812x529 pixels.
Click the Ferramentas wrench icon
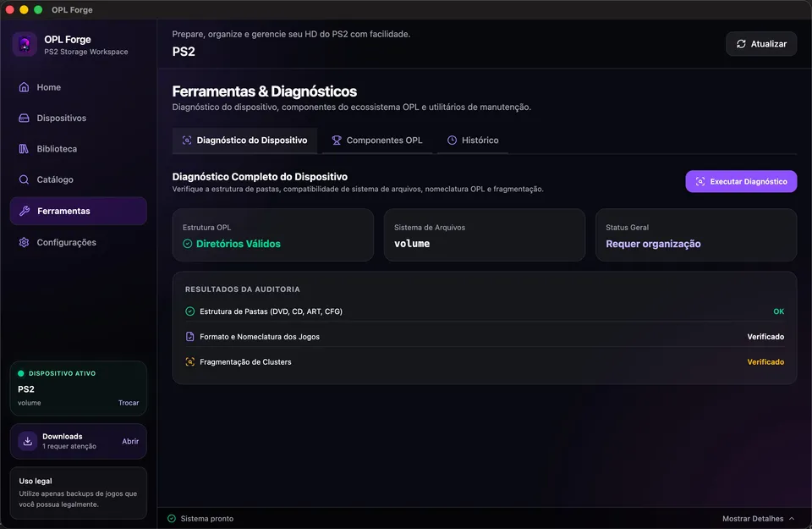point(25,211)
